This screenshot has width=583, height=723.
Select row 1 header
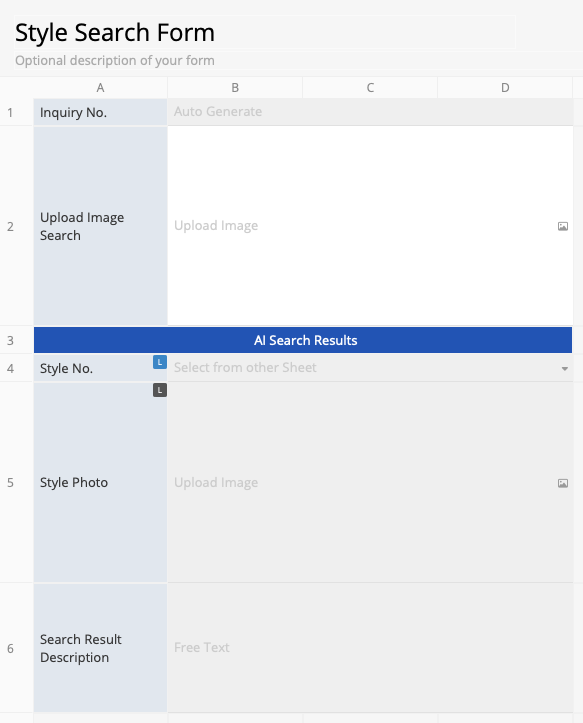10,112
